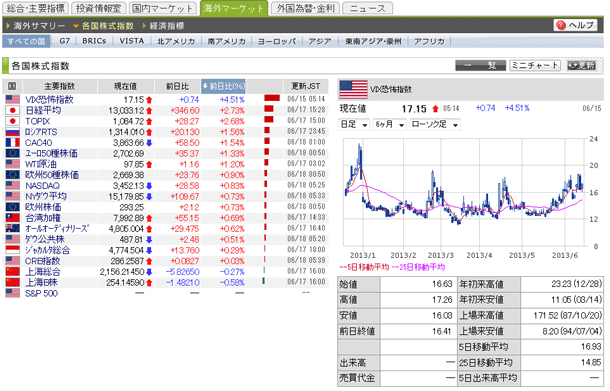The height and width of the screenshot is (391, 610).
Task: Open S&P 500 index link
Action: [x=41, y=293]
